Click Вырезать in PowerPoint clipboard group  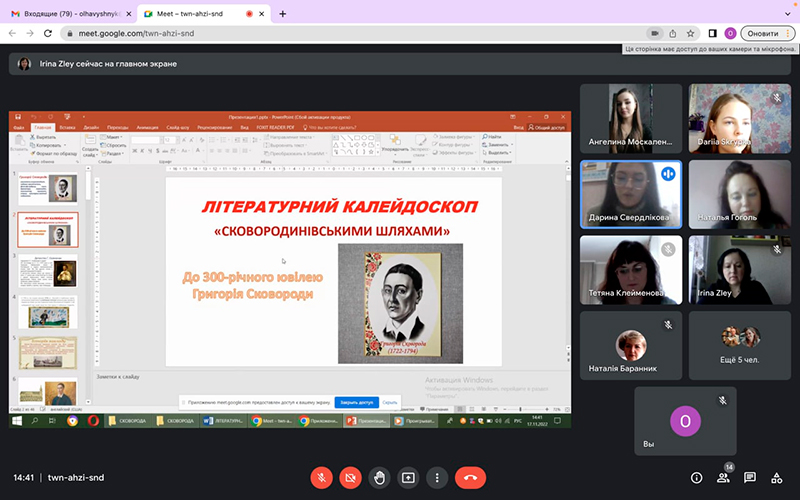pos(43,137)
